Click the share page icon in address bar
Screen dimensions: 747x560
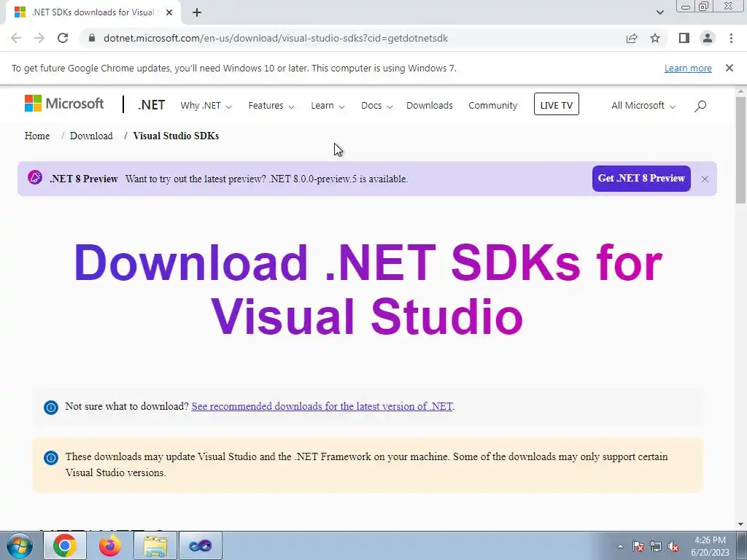coord(632,38)
